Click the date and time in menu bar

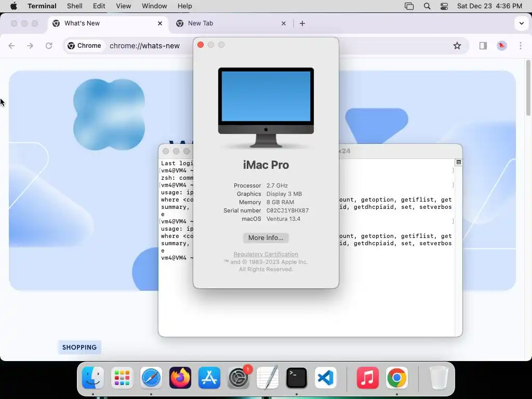coord(489,6)
